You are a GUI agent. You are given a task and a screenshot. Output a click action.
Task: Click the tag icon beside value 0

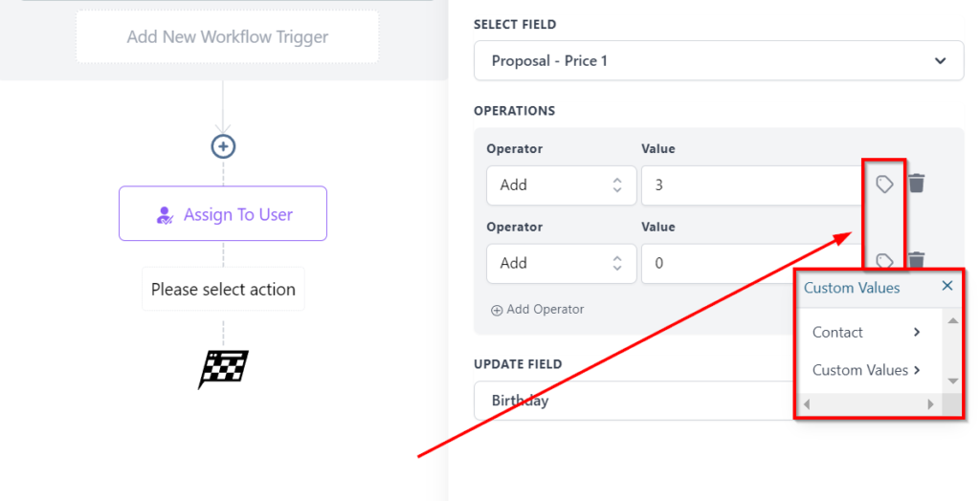[884, 260]
